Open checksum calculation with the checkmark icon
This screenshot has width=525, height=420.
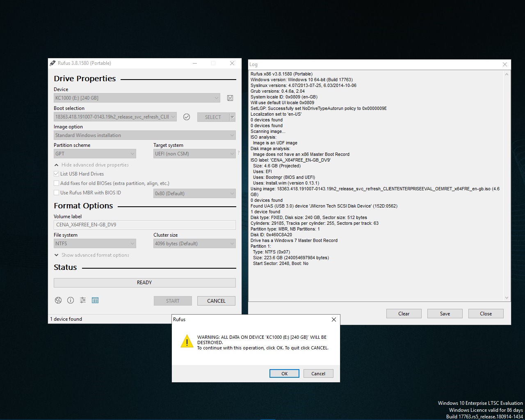coord(187,117)
